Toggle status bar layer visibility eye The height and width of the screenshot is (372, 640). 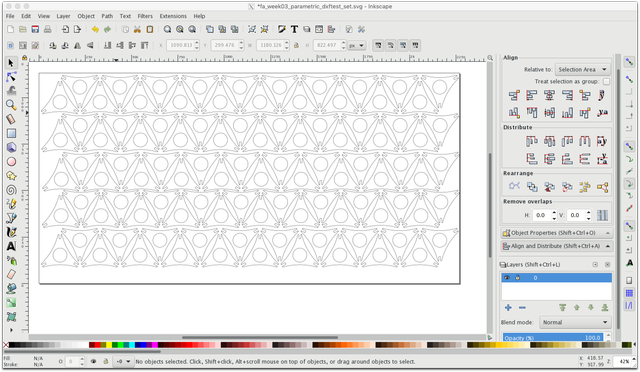pos(93,361)
